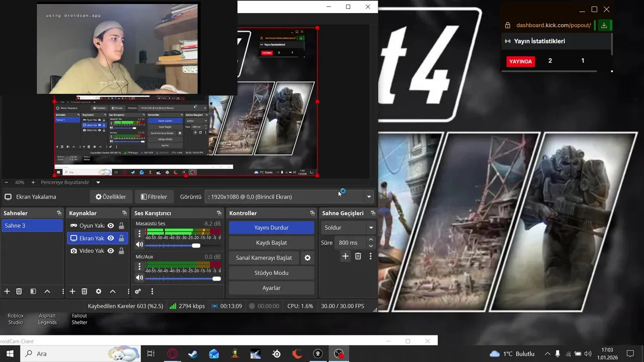
Task: Mute Masaüstü Ses speaker icon
Action: pos(139,245)
